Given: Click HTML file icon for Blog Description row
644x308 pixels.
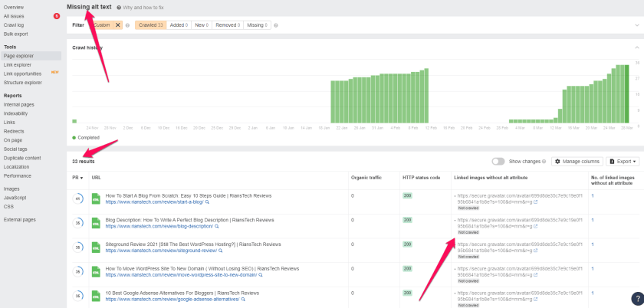Looking at the screenshot, I should 96,224.
